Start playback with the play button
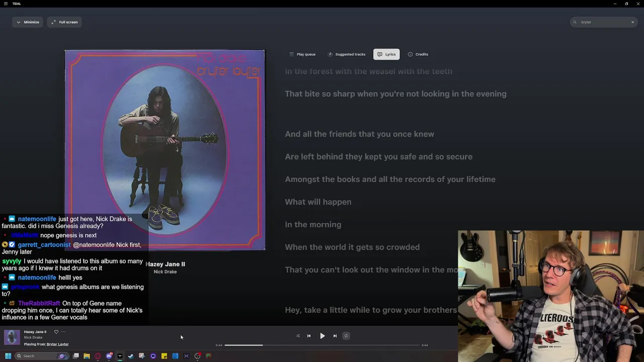The height and width of the screenshot is (362, 644). [x=323, y=336]
